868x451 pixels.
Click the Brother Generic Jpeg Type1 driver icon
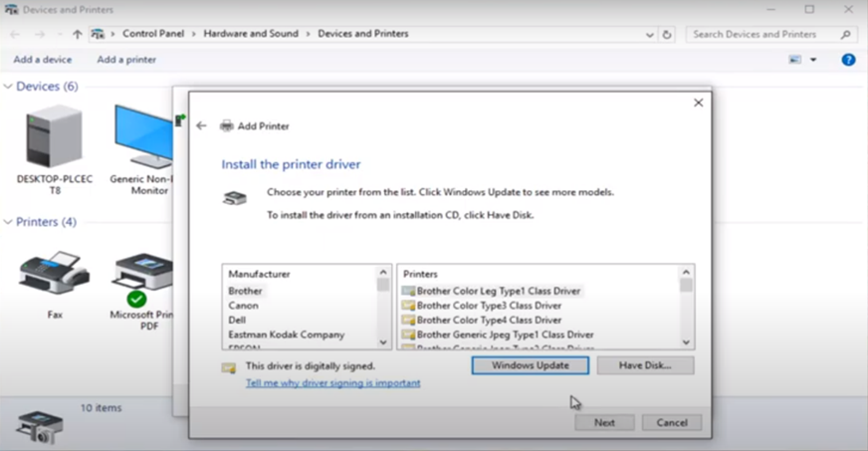pyautogui.click(x=408, y=335)
